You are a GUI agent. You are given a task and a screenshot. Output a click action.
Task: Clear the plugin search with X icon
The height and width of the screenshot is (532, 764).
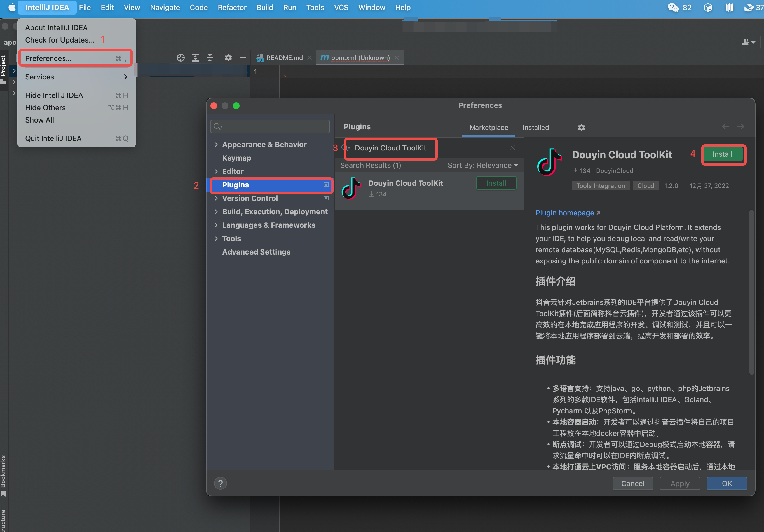(512, 148)
